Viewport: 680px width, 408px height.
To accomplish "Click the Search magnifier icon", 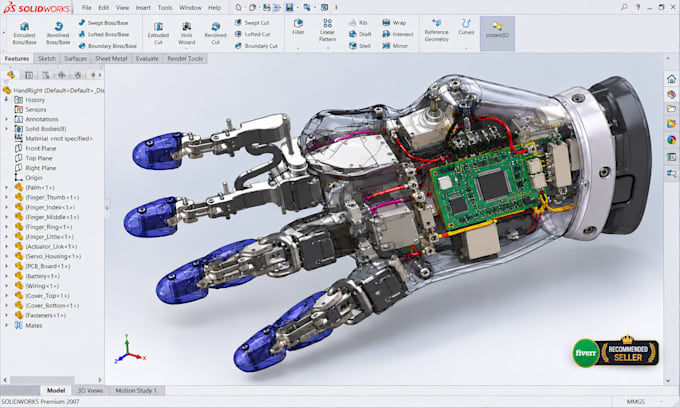I will click(624, 7).
